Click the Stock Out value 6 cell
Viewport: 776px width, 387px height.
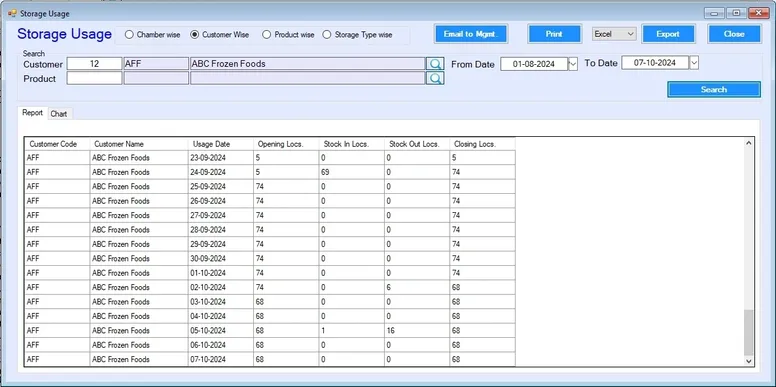[x=417, y=287]
